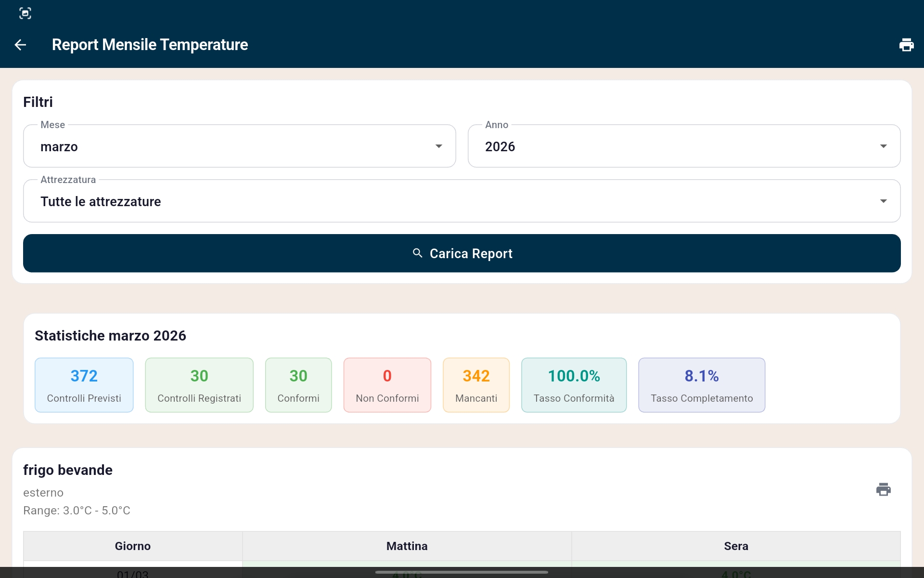This screenshot has height=578, width=924.
Task: Select the Controlli Registrati stat card
Action: tap(199, 385)
